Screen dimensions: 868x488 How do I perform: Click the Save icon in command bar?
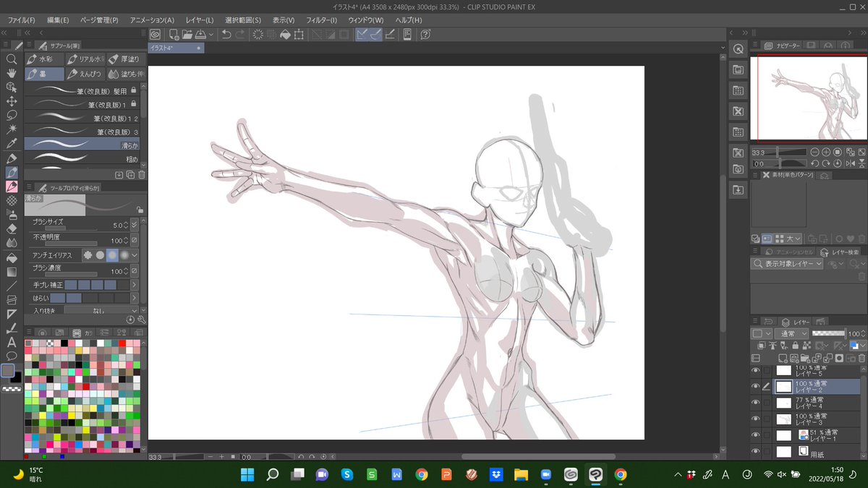click(x=202, y=34)
